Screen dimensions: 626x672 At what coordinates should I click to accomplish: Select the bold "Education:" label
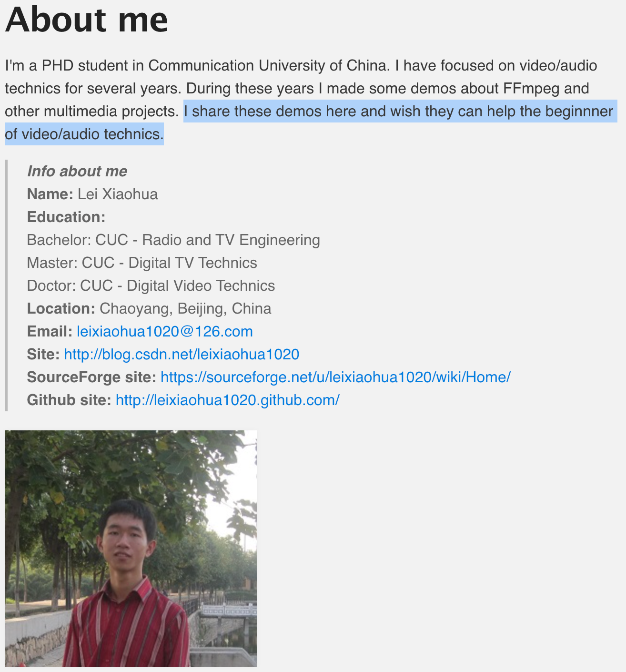click(x=66, y=217)
